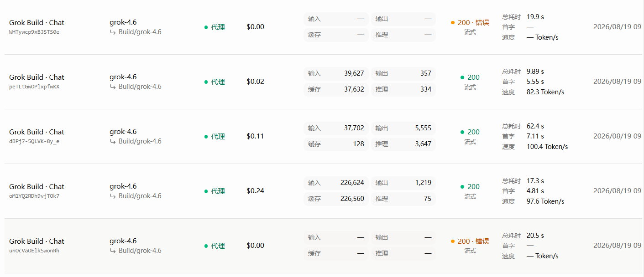Click the 代理 badge in the last row
The width and height of the screenshot is (644, 277).
point(215,246)
